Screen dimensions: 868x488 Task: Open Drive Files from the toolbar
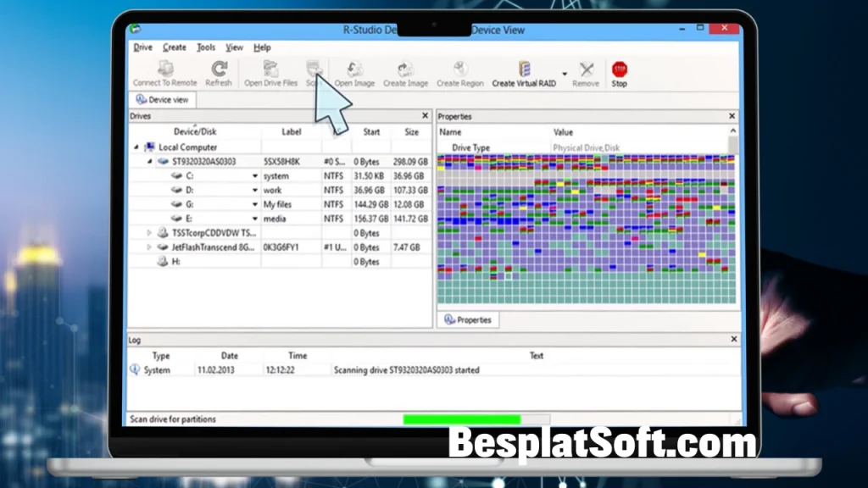tap(270, 70)
